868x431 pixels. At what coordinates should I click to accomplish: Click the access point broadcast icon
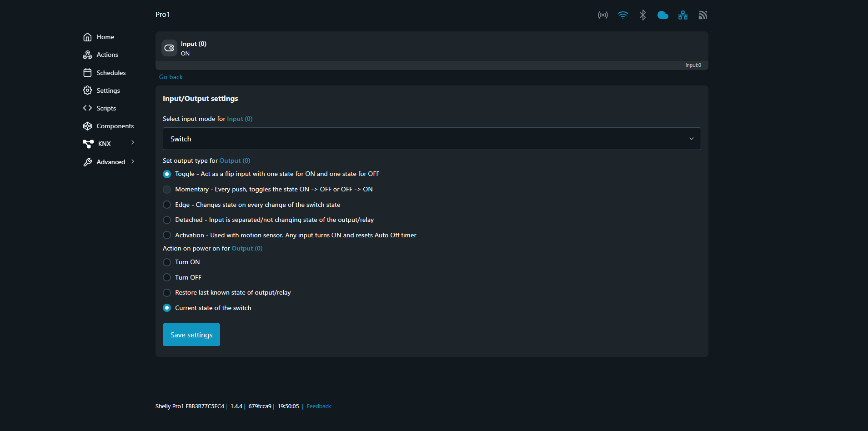click(602, 15)
